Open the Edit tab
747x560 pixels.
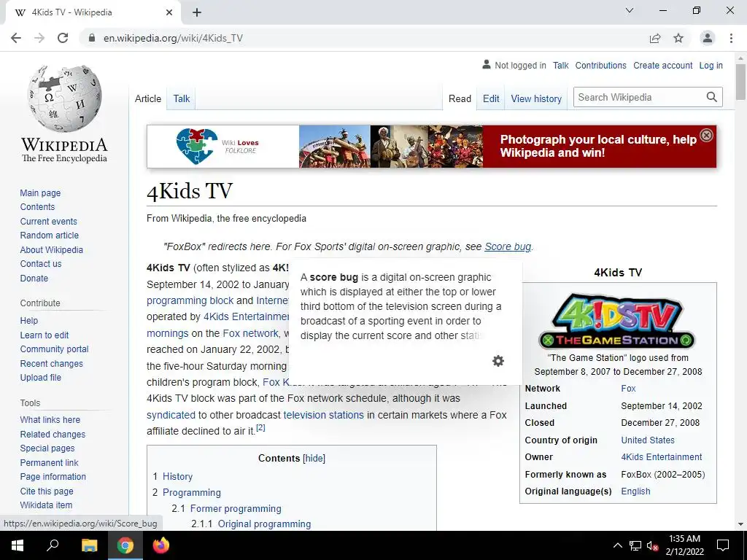pos(491,98)
